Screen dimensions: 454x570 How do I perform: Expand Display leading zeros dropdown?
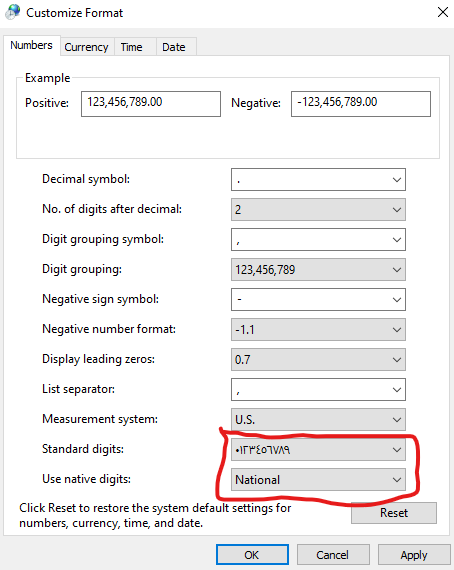tap(318, 360)
